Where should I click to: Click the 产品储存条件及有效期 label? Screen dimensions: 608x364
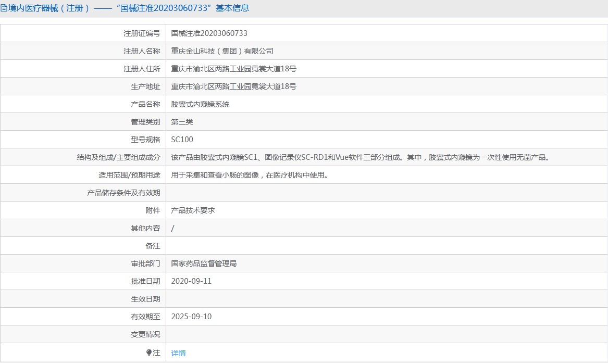tap(123, 193)
